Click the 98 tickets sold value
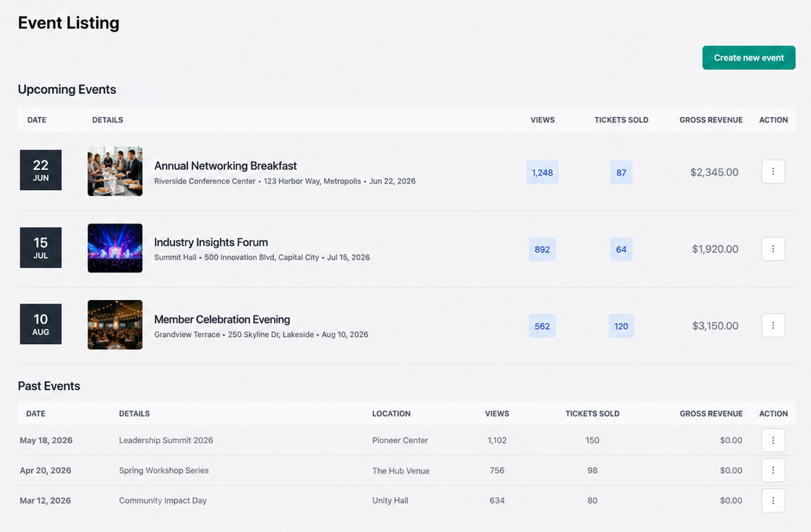 (592, 471)
